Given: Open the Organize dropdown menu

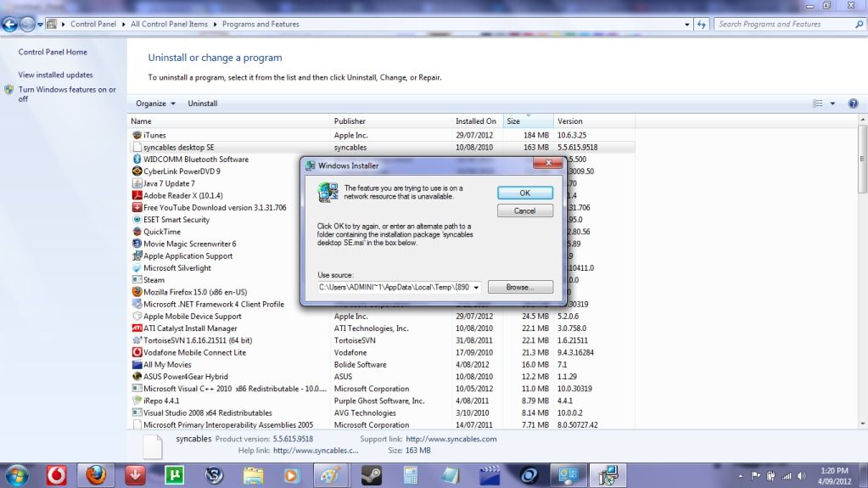Looking at the screenshot, I should [155, 104].
